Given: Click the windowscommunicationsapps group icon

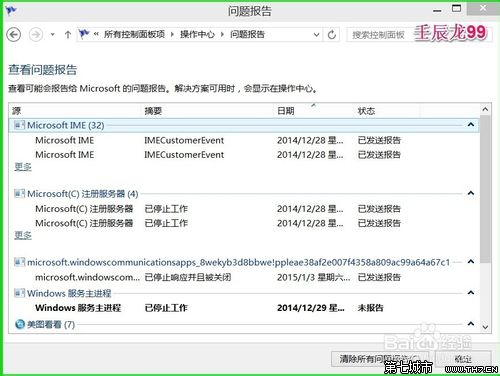Looking at the screenshot, I should coord(19,262).
